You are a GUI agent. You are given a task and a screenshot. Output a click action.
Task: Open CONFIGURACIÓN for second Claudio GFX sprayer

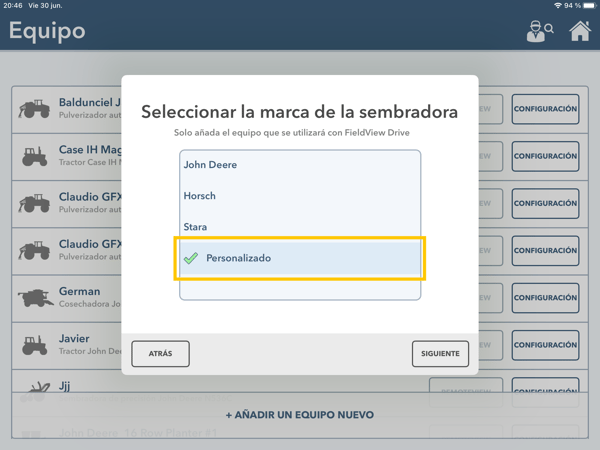545,251
